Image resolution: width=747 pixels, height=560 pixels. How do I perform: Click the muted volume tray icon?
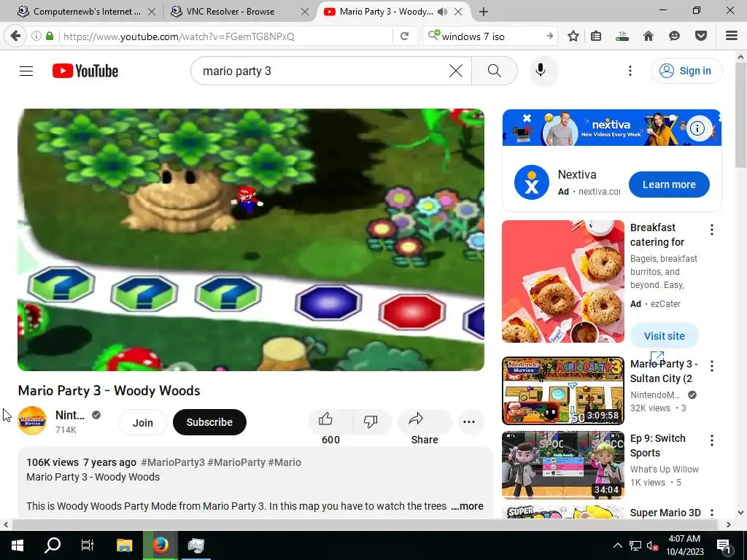pyautogui.click(x=652, y=545)
